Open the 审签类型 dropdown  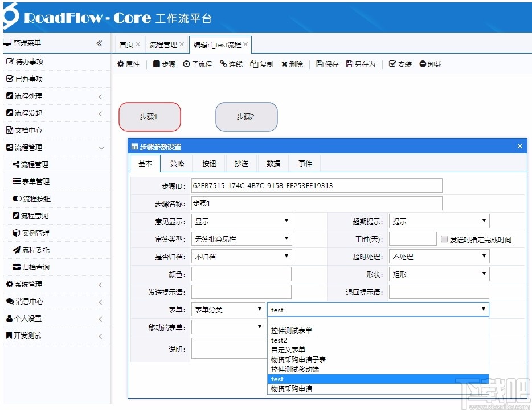click(241, 238)
